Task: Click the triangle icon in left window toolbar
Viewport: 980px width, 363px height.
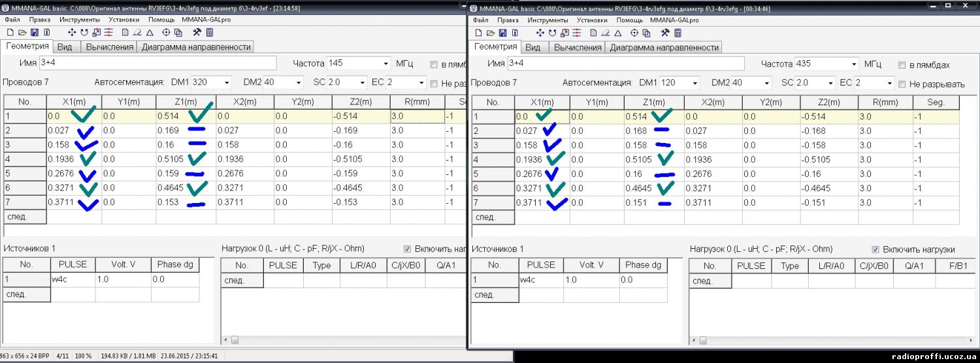Action: tap(150, 33)
